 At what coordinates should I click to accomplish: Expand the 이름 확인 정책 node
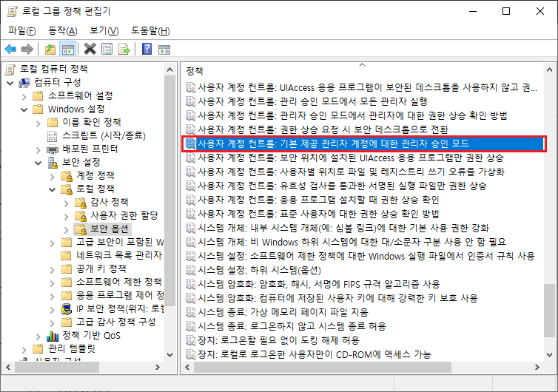coord(38,123)
